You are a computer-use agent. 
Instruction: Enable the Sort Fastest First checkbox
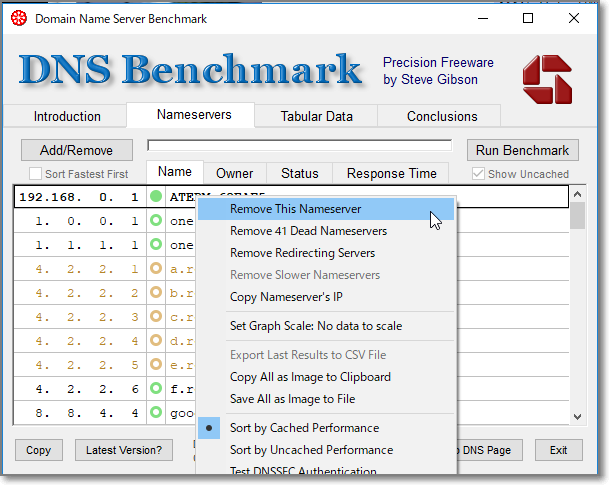36,174
